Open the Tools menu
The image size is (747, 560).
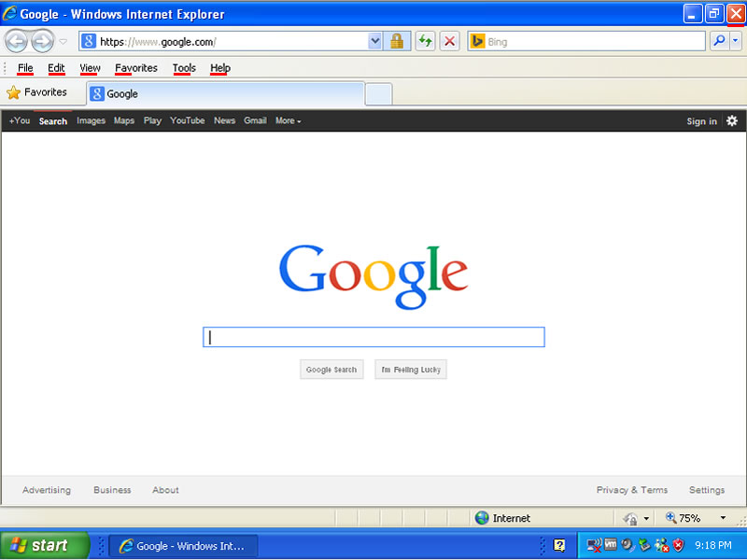[x=184, y=68]
